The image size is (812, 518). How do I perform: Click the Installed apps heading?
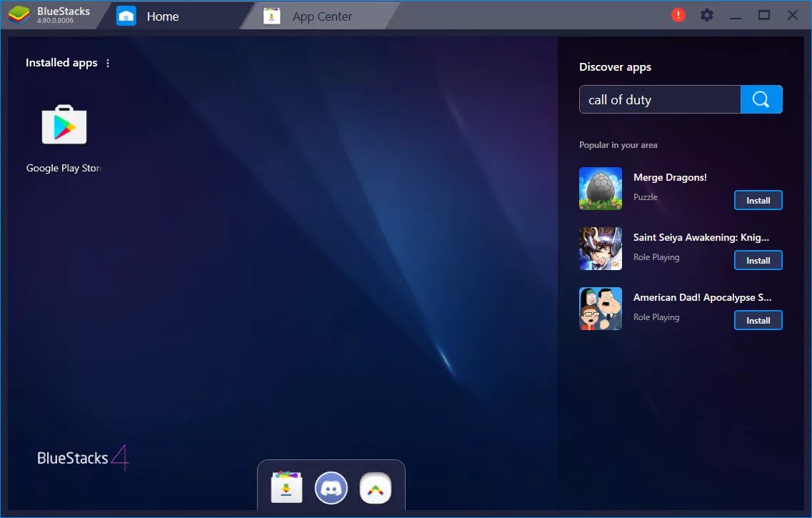point(61,63)
